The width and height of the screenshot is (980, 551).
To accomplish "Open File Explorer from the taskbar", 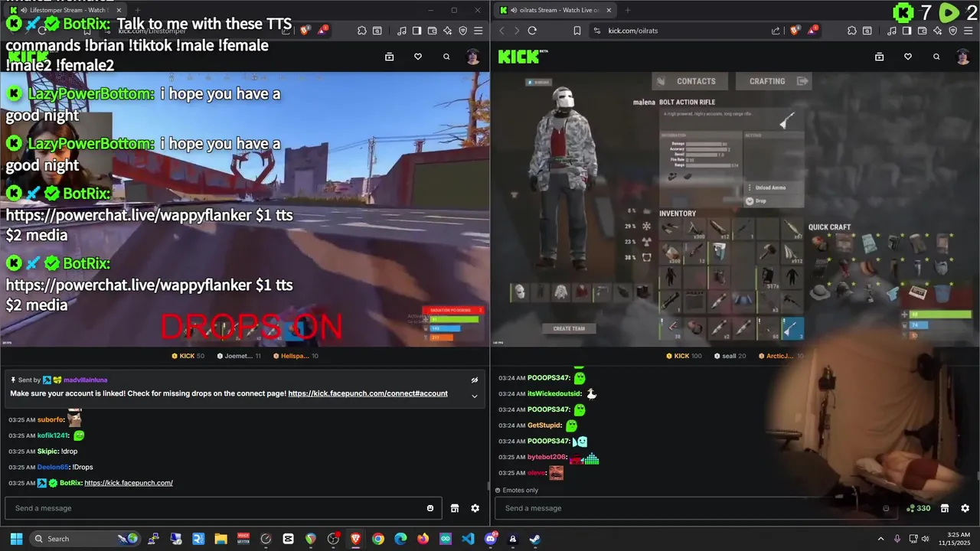I will point(220,539).
